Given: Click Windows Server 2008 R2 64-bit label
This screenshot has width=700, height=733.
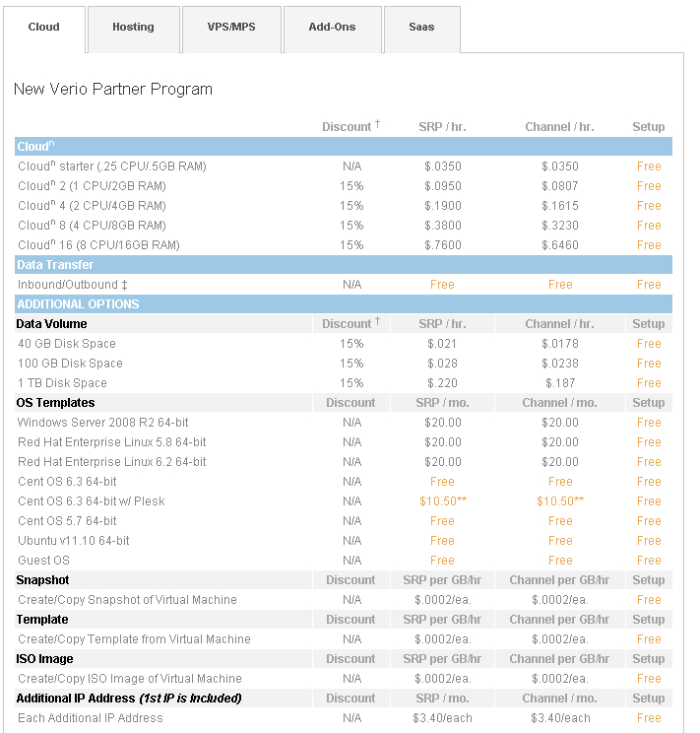Looking at the screenshot, I should [x=102, y=422].
